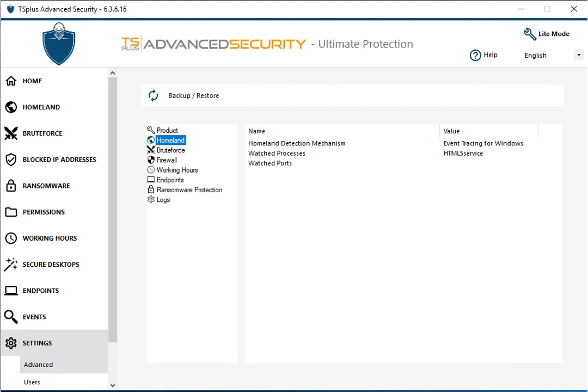Image resolution: width=588 pixels, height=392 pixels.
Task: Open the Users settings submenu item
Action: [x=32, y=382]
